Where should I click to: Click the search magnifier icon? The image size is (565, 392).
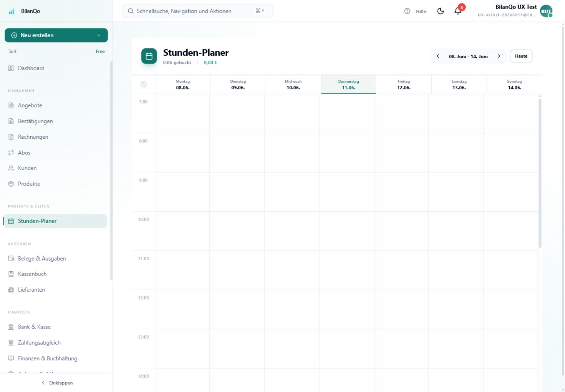click(x=131, y=11)
